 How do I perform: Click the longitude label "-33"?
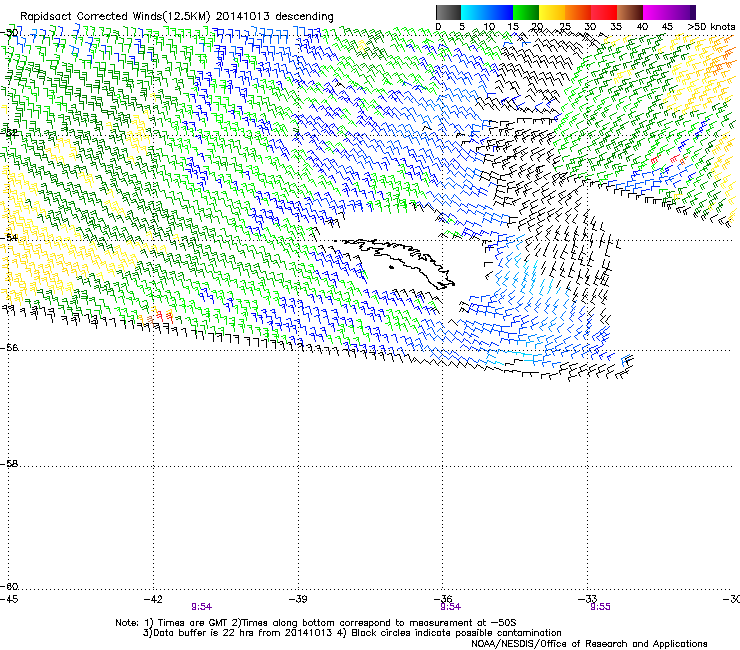[x=588, y=599]
